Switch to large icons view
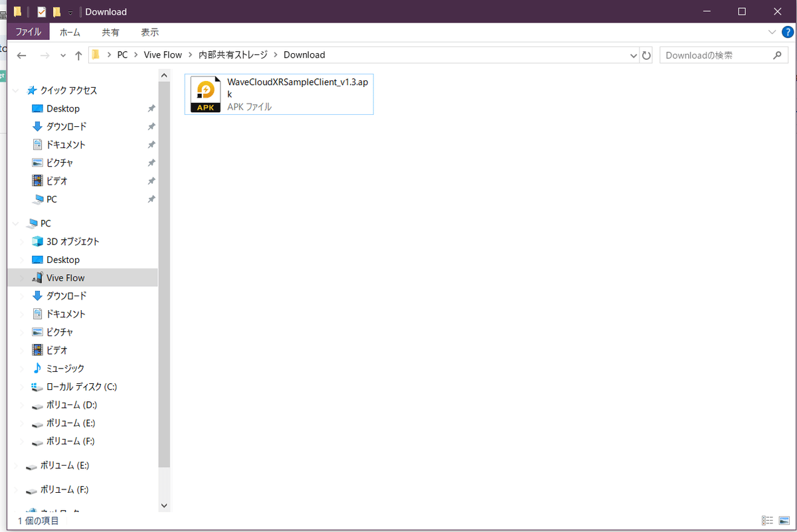The width and height of the screenshot is (797, 532). (x=784, y=521)
